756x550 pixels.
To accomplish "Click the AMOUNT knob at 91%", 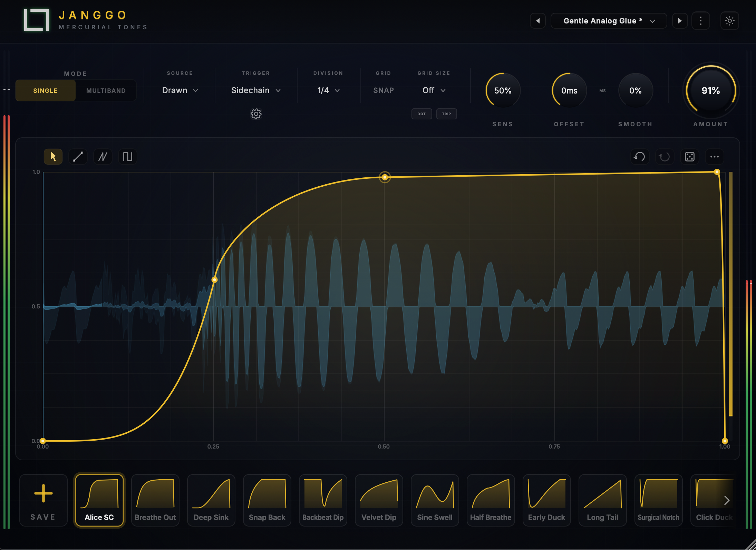I will [x=710, y=90].
